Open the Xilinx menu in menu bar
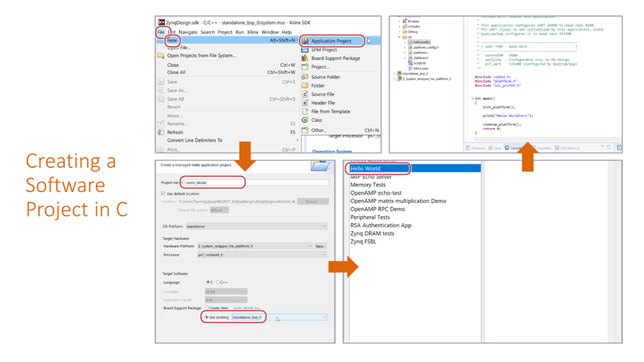Image resolution: width=644 pixels, height=362 pixels. tap(253, 32)
